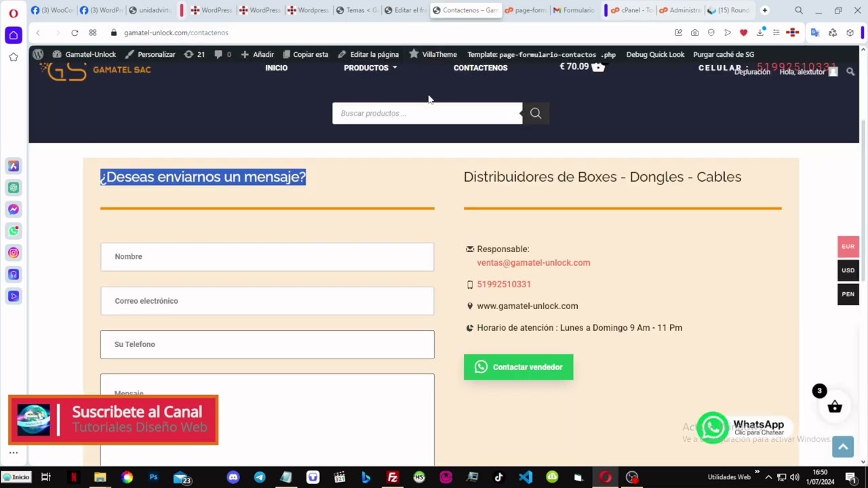Open the Añadir admin bar menu
The width and height of the screenshot is (868, 488).
[x=257, y=54]
